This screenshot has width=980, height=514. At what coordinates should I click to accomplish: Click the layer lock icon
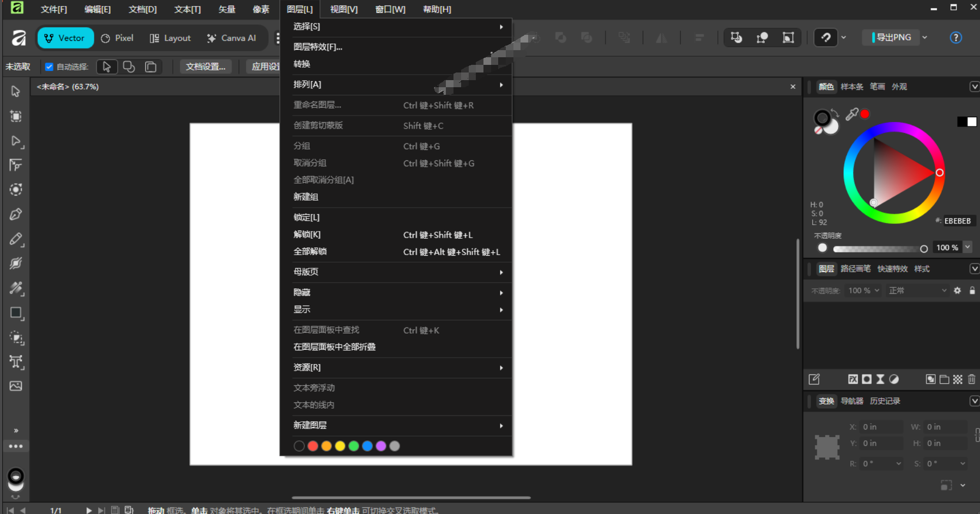tap(972, 291)
